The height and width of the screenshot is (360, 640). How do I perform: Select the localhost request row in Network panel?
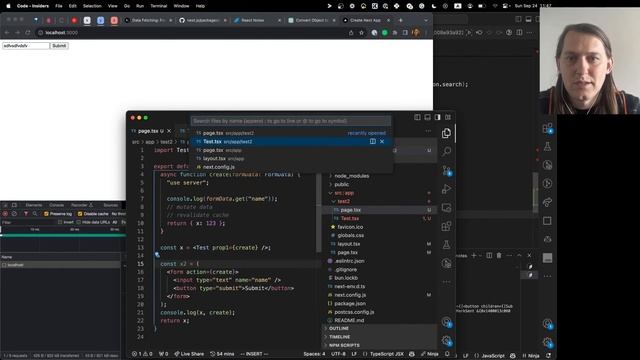(x=60, y=265)
